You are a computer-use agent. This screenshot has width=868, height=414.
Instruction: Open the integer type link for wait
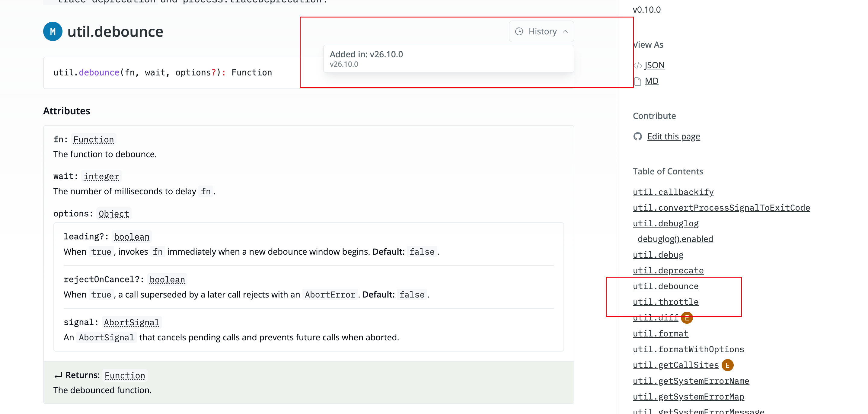point(101,176)
